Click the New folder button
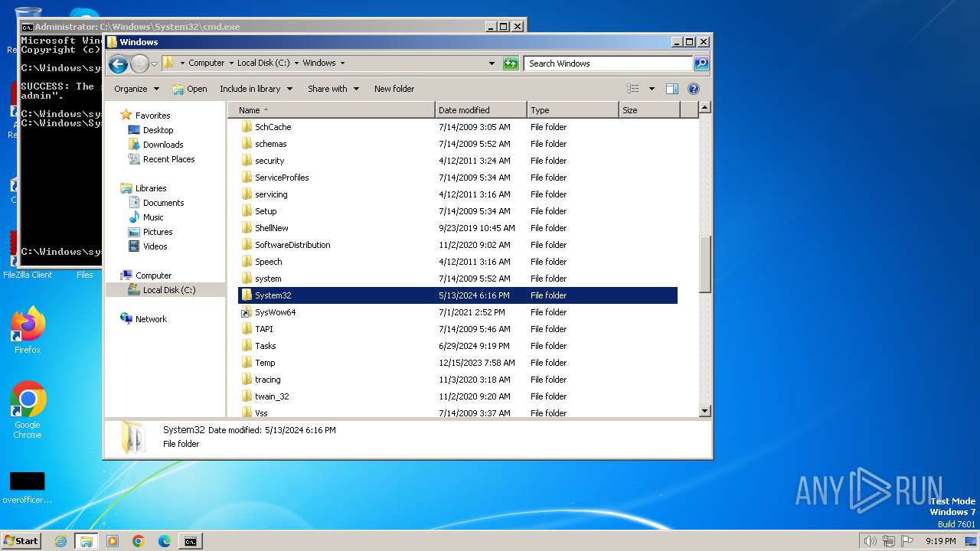The image size is (980, 551). tap(394, 89)
